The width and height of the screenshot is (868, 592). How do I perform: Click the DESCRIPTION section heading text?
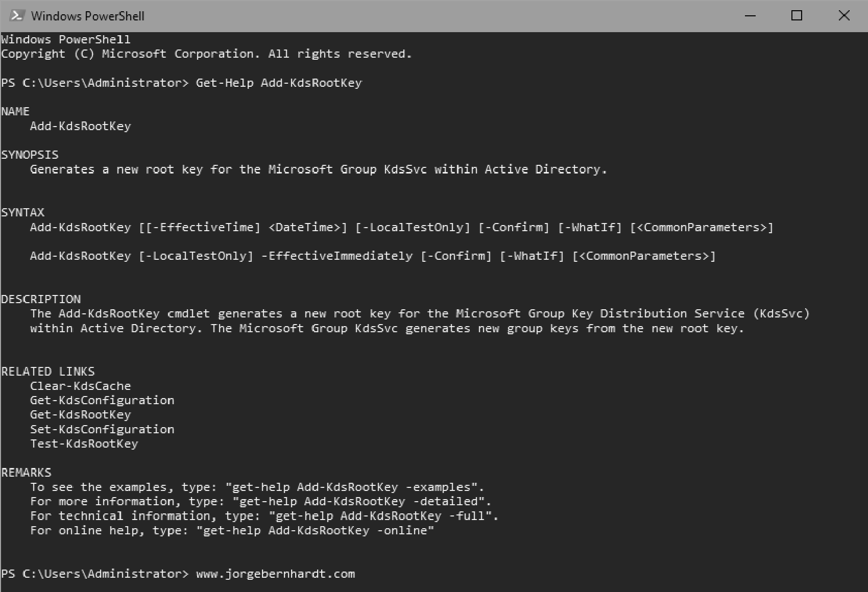pyautogui.click(x=41, y=299)
